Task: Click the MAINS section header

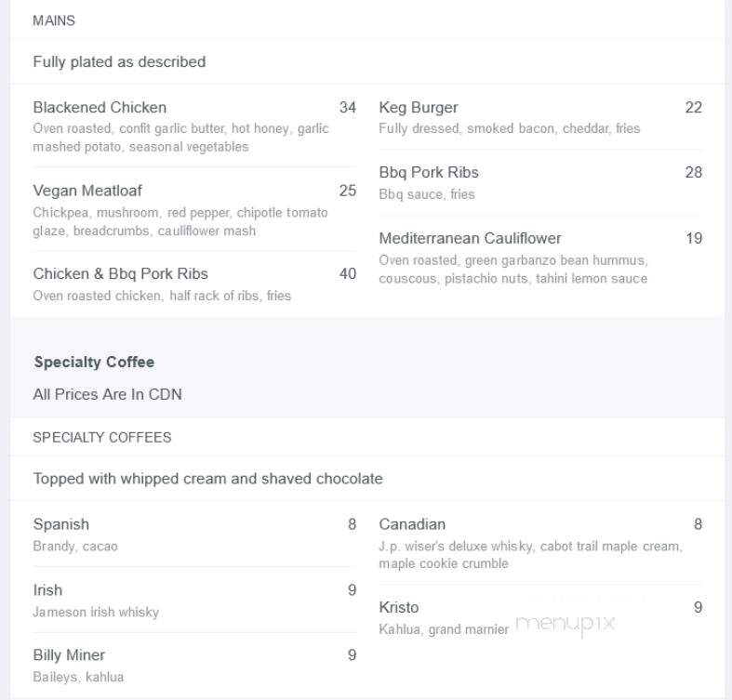Action: click(x=54, y=20)
